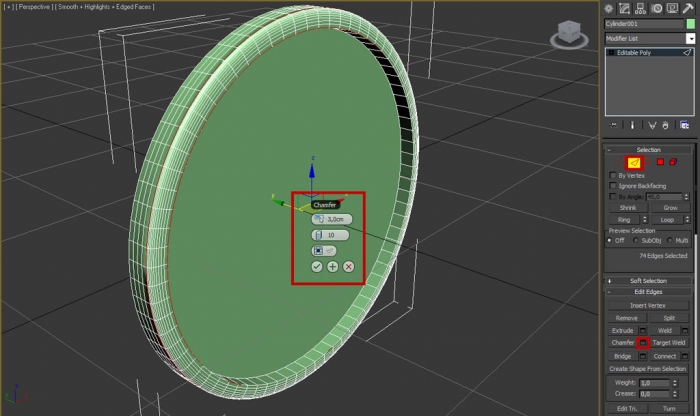Screen dimensions: 700x416
Task: Click the Grow selection button
Action: pos(671,208)
